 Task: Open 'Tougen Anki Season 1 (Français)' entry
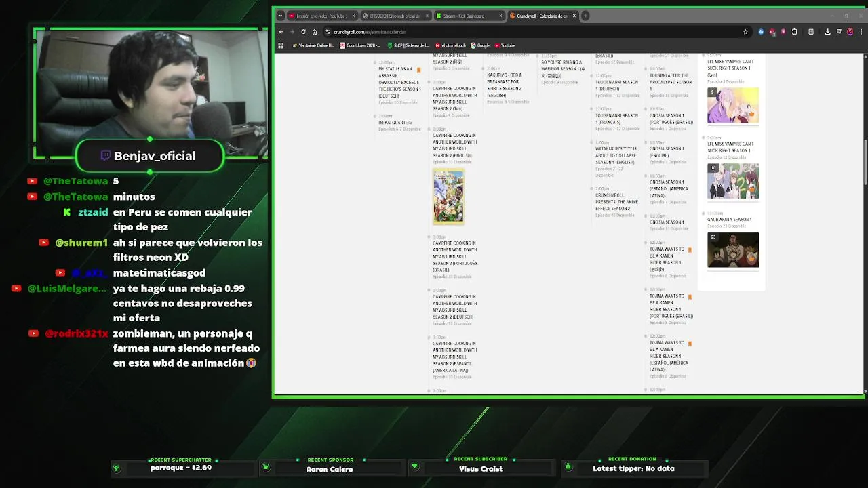(x=617, y=119)
